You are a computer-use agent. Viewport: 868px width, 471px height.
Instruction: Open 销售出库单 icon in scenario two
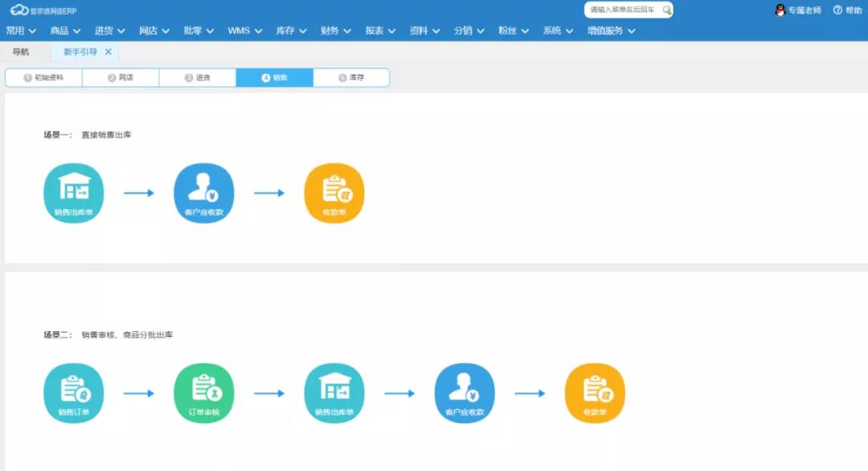334,393
